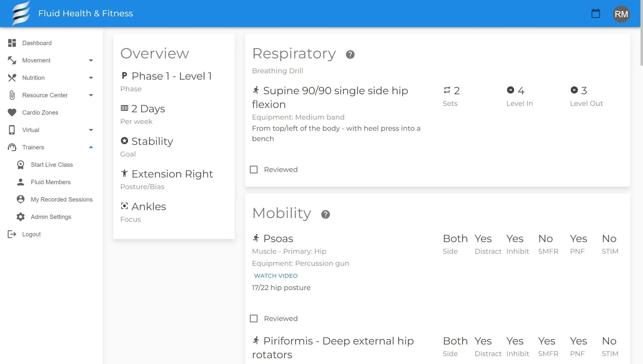Click the Fluid Health & Fitness logo
Screen dimensions: 643x364
click(x=21, y=13)
